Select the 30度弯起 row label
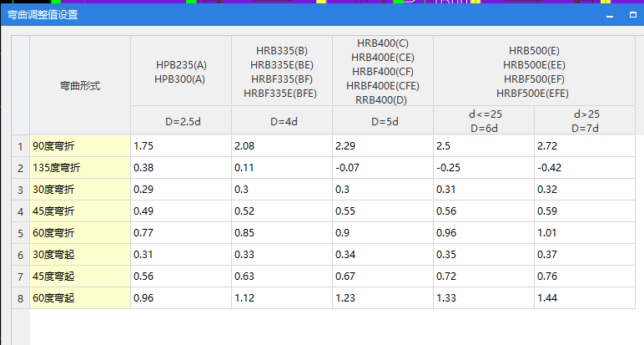The width and height of the screenshot is (644, 345). (80, 255)
